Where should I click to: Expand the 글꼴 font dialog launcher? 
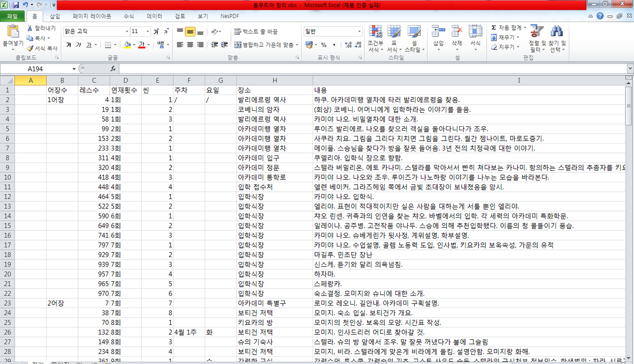tap(168, 58)
